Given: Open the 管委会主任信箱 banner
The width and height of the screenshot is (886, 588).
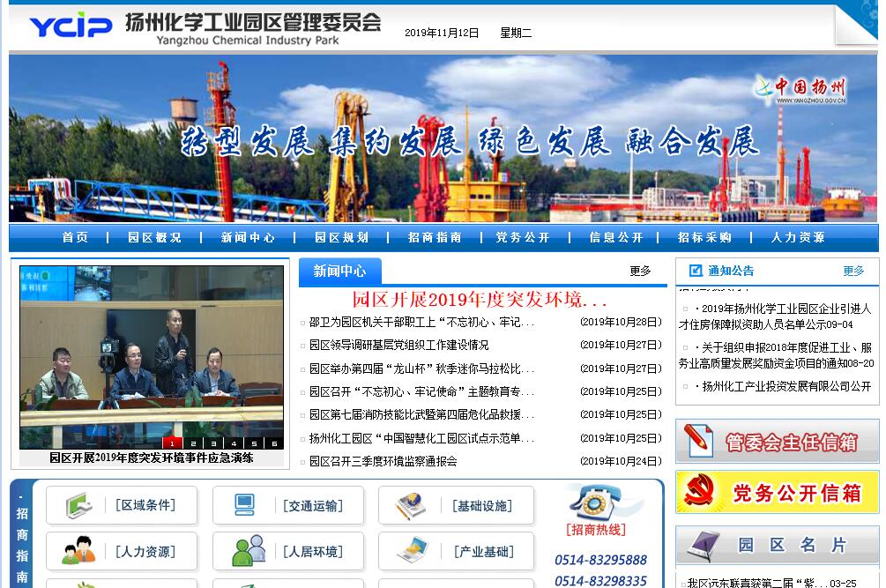Looking at the screenshot, I should (x=777, y=441).
